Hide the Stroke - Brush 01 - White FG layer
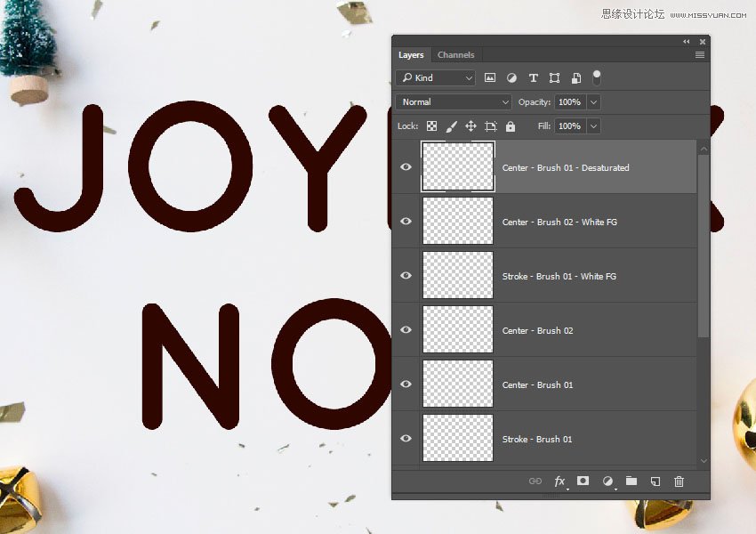Viewport: 756px width, 534px height. [x=406, y=276]
